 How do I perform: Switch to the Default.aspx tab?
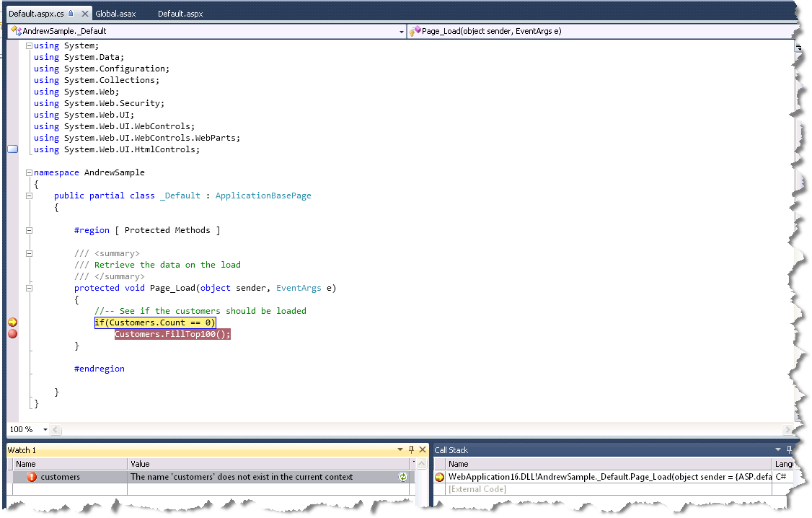(180, 14)
